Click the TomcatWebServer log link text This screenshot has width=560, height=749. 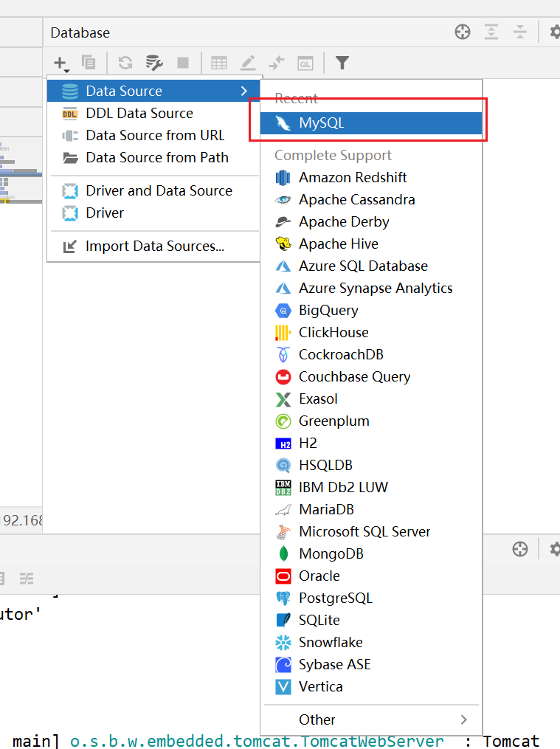tap(257, 741)
